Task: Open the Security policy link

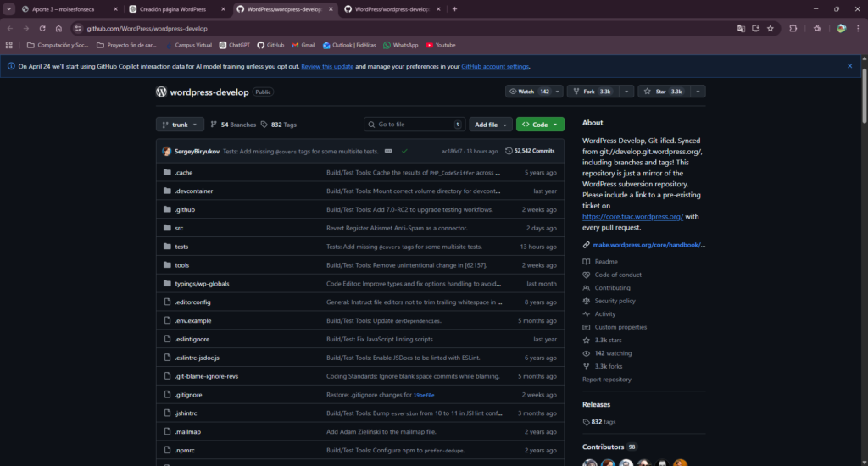Action: [615, 301]
